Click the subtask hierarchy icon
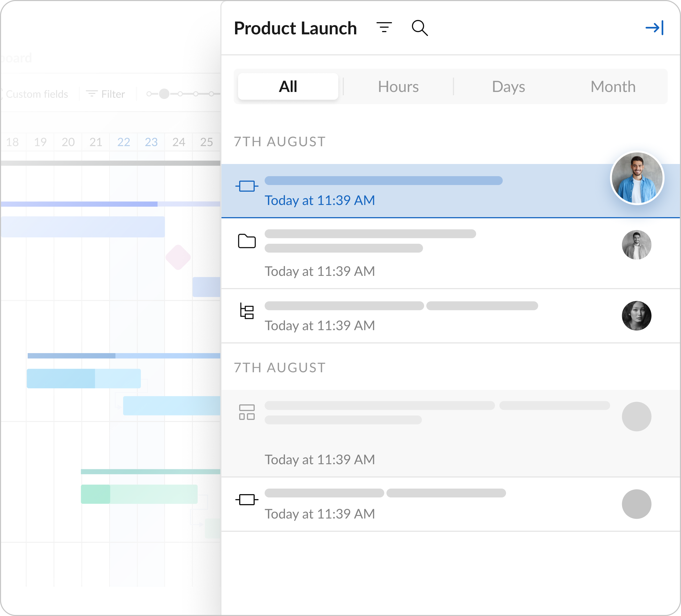Screen dimensions: 681x616 coord(247,311)
